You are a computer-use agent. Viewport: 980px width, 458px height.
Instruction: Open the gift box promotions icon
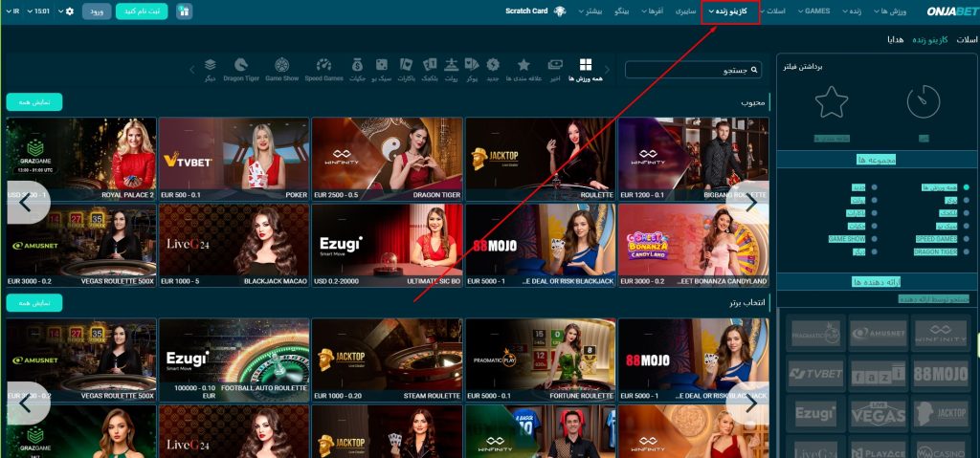[185, 11]
